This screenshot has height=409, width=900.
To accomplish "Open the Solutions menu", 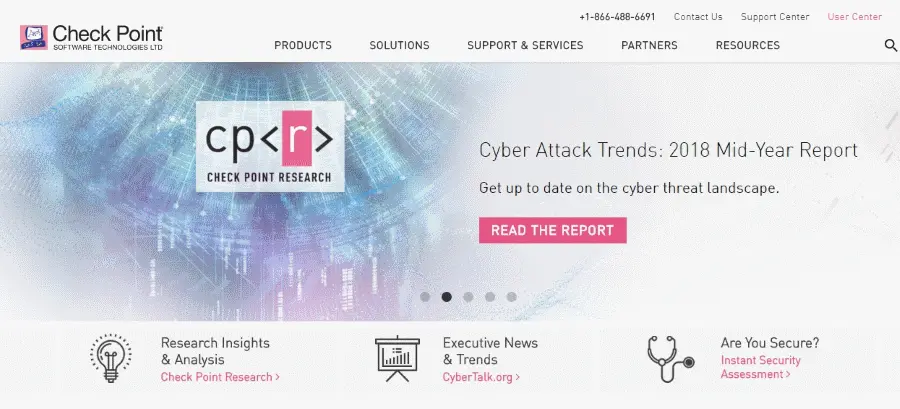I will tap(399, 45).
